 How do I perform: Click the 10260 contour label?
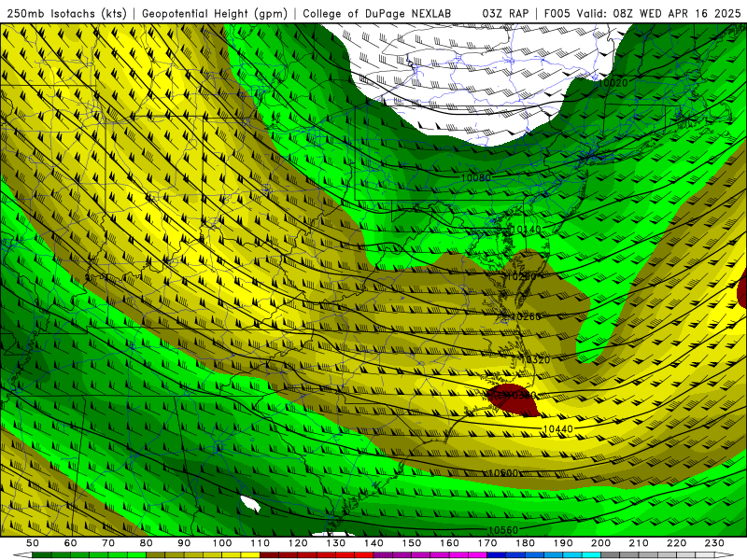click(x=526, y=316)
